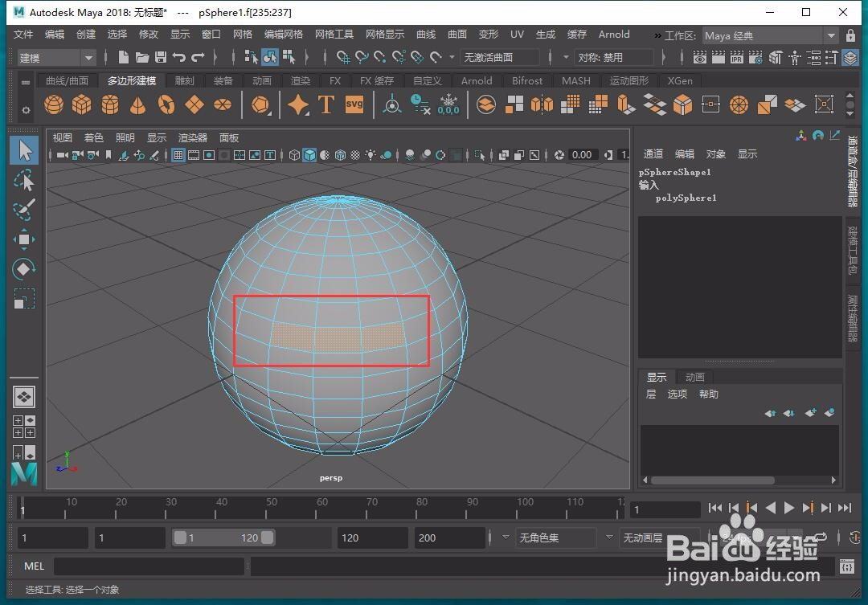Screen dimensions: 868x605
Task: Click the undo arrow icon
Action: (x=178, y=57)
